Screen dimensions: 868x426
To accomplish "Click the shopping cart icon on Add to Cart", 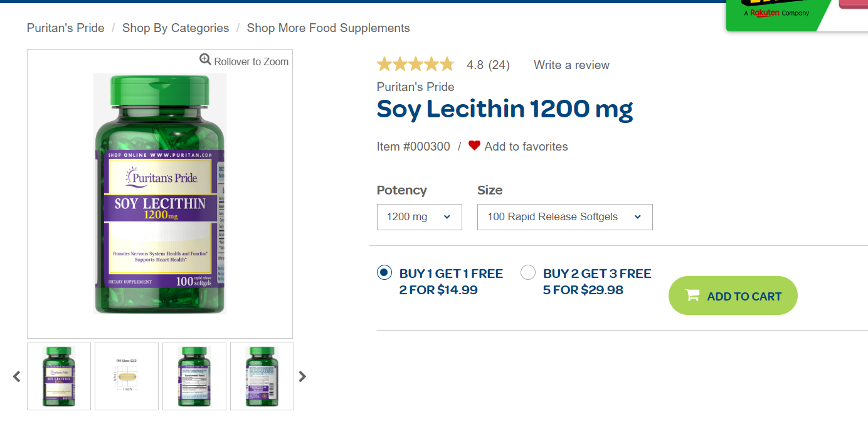I will click(x=692, y=296).
